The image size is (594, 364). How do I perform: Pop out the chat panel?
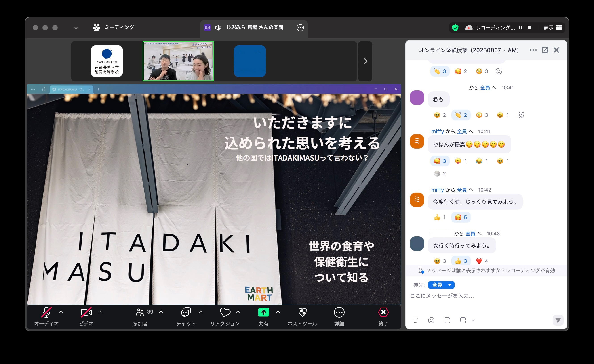[545, 50]
